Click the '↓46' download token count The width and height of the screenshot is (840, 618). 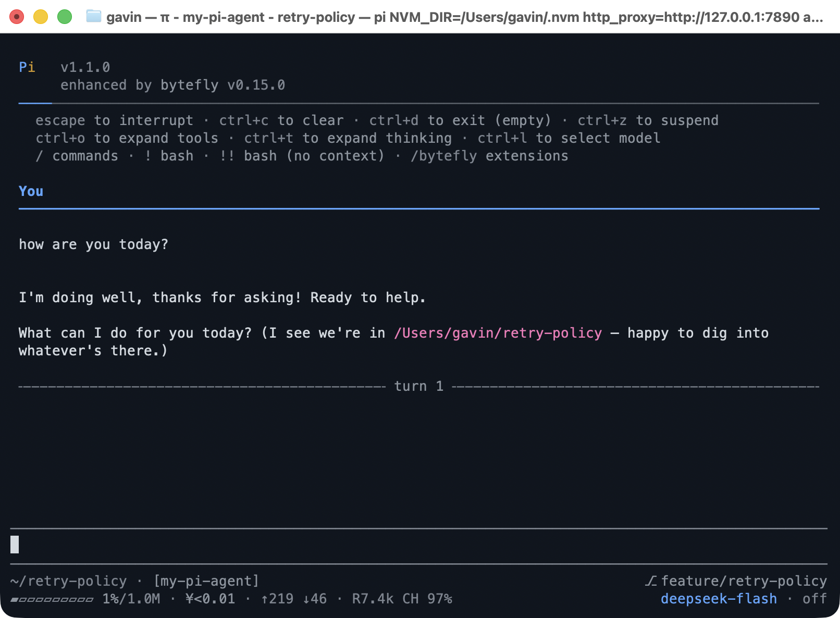coord(315,599)
